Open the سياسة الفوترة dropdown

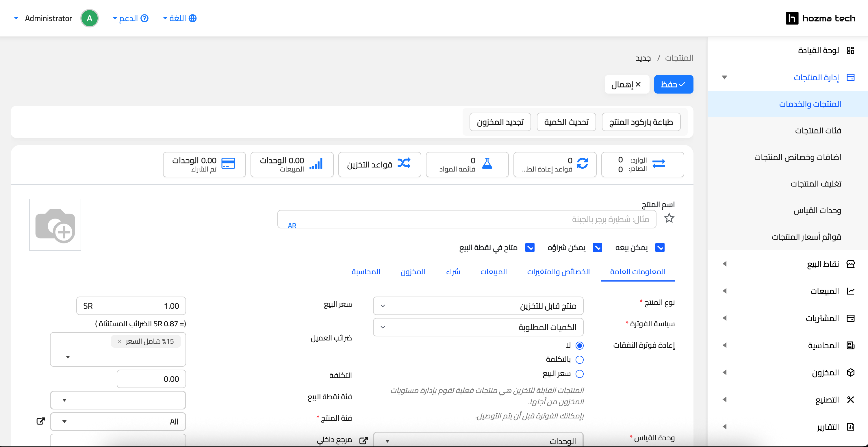(x=478, y=327)
